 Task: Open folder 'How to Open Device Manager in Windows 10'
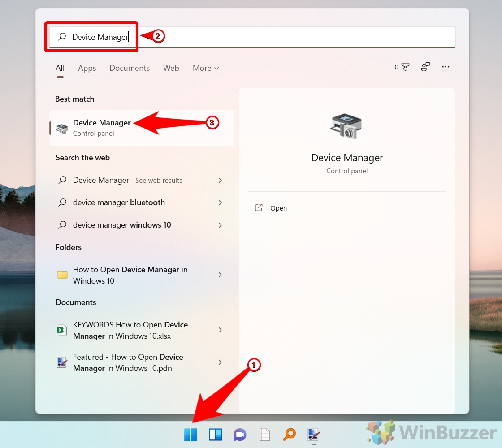[x=142, y=275]
